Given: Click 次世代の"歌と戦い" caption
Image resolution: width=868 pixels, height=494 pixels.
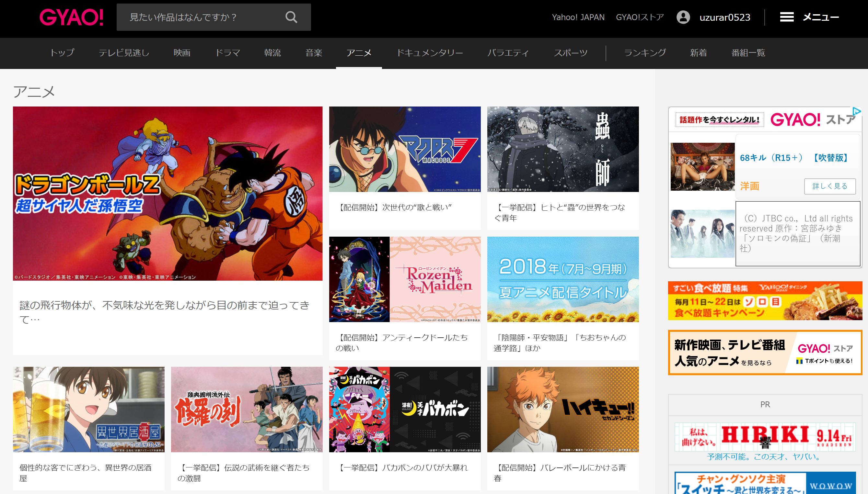Looking at the screenshot, I should 395,207.
